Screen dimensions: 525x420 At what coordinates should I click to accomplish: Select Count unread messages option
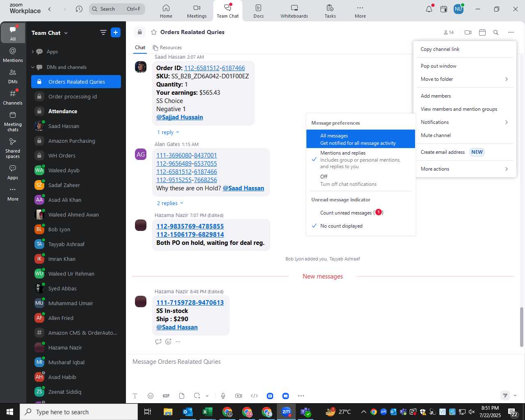tap(361, 212)
